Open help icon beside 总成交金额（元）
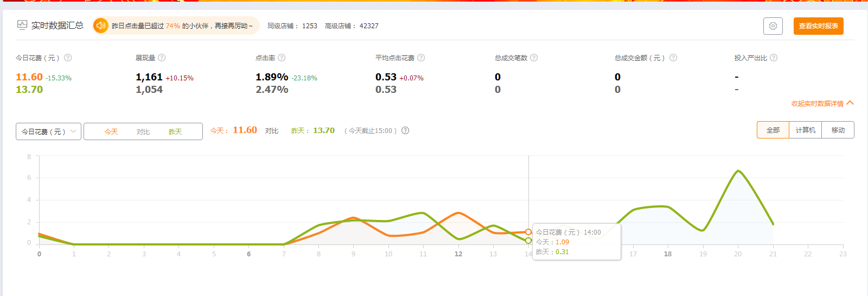 (673, 58)
